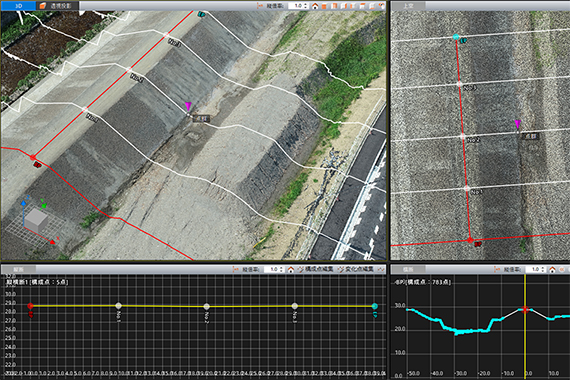Screen dimensions: 570x380
Task: Click the magenta marker in 3D view
Action: click(188, 106)
